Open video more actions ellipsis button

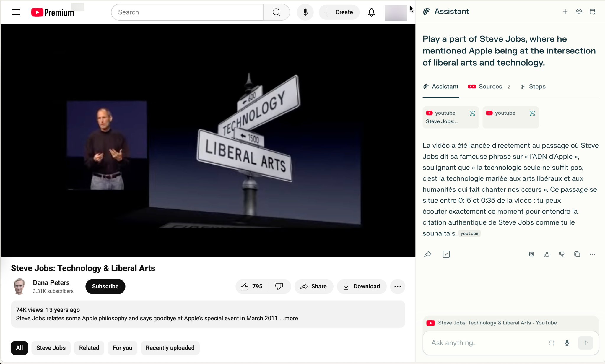point(398,286)
